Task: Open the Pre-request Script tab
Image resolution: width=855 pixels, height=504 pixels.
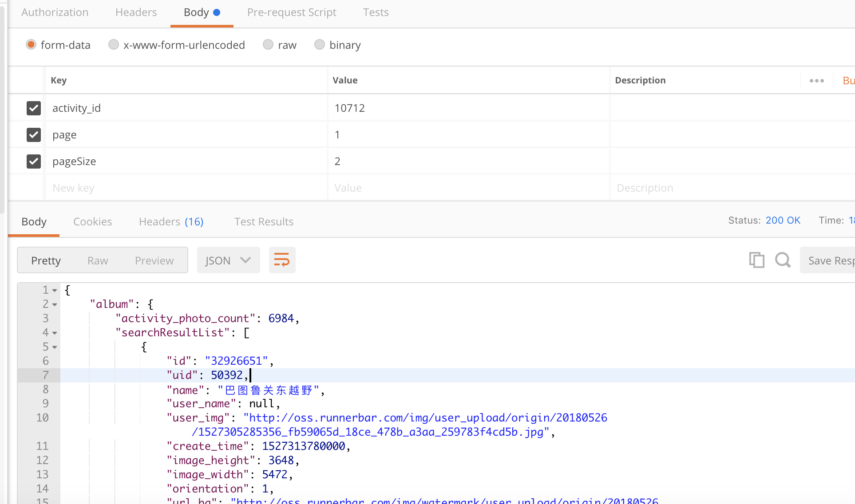Action: (x=291, y=12)
